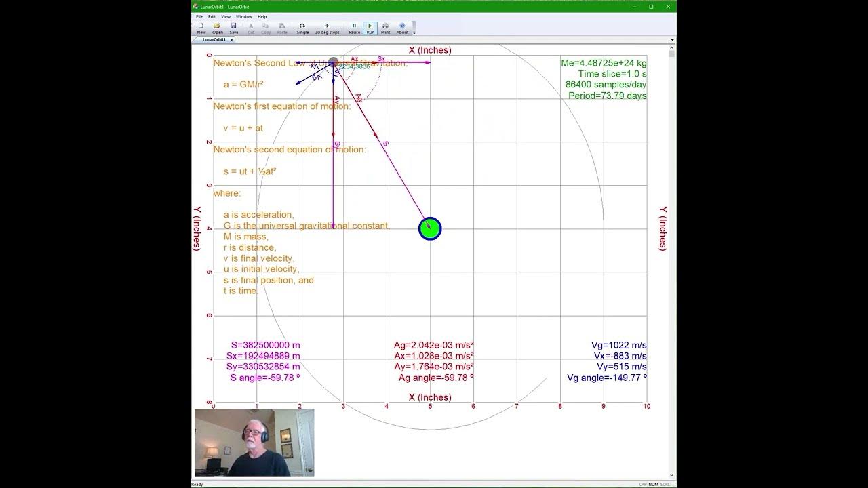The width and height of the screenshot is (868, 488).
Task: Click 'G is the universal gravitational constant,' line
Action: pos(307,226)
